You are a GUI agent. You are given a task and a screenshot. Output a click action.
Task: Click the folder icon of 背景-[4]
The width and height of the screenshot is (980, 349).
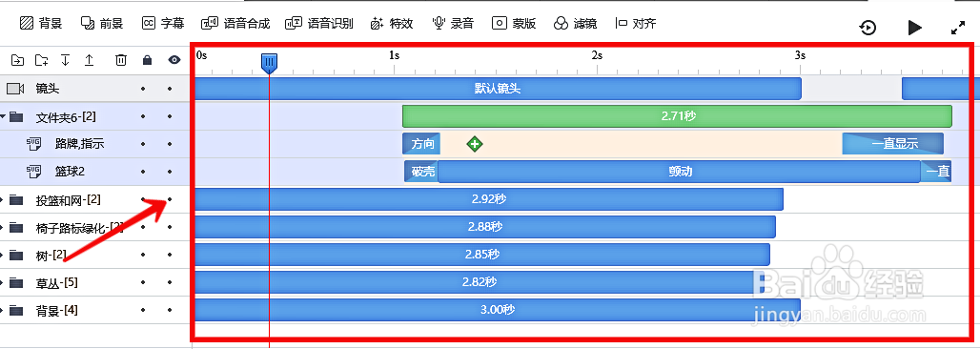16,311
